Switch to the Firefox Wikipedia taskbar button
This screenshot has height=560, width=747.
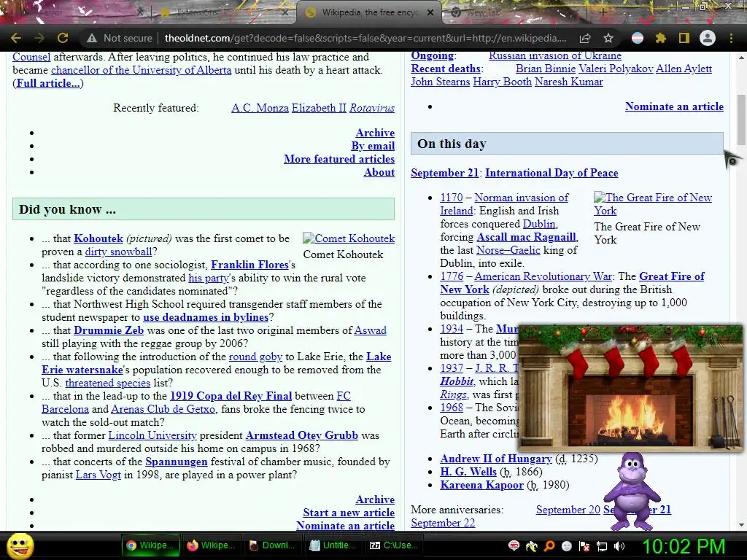pyautogui.click(x=212, y=545)
